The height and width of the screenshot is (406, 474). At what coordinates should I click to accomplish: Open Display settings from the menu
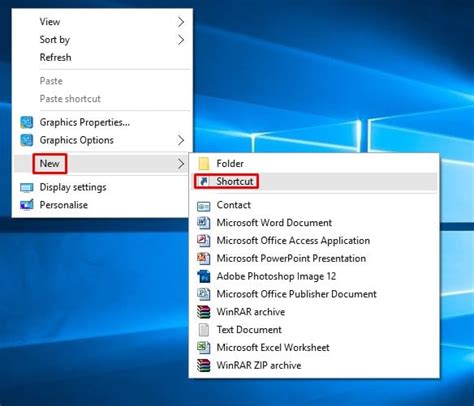[102, 187]
